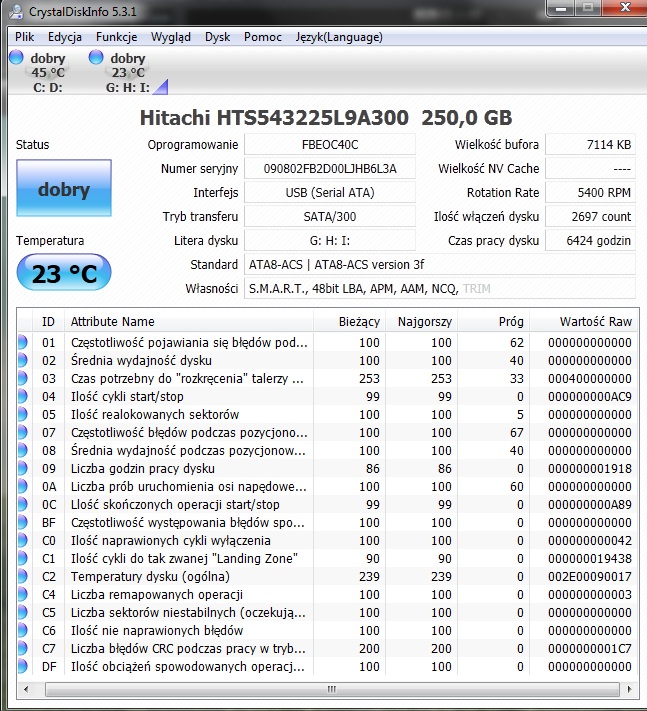Click raw value 0000000001C7
647x711 pixels.
(x=589, y=648)
